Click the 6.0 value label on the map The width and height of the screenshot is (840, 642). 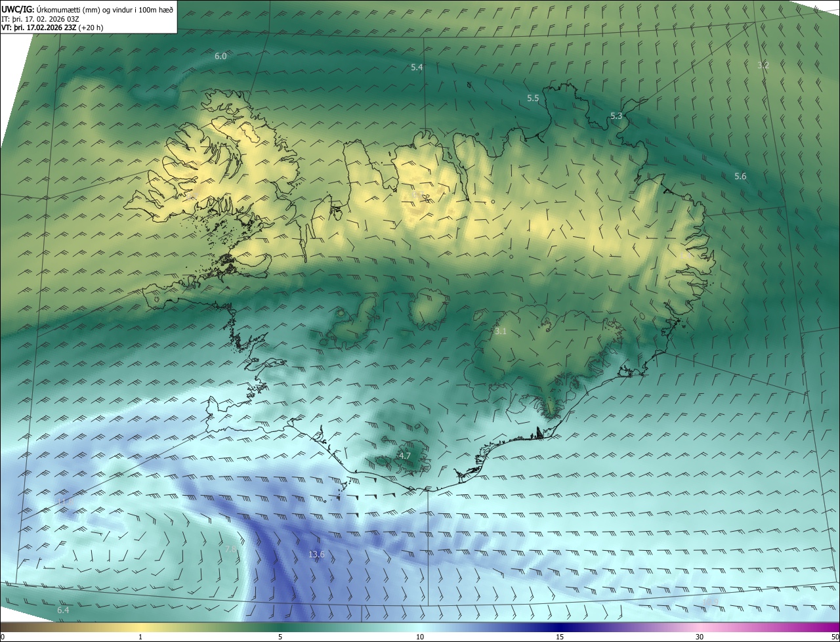[x=220, y=56]
